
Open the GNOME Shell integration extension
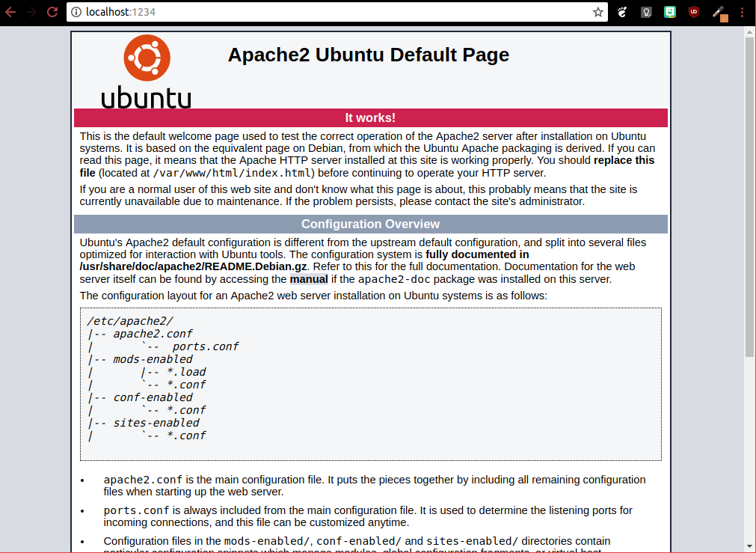[622, 12]
